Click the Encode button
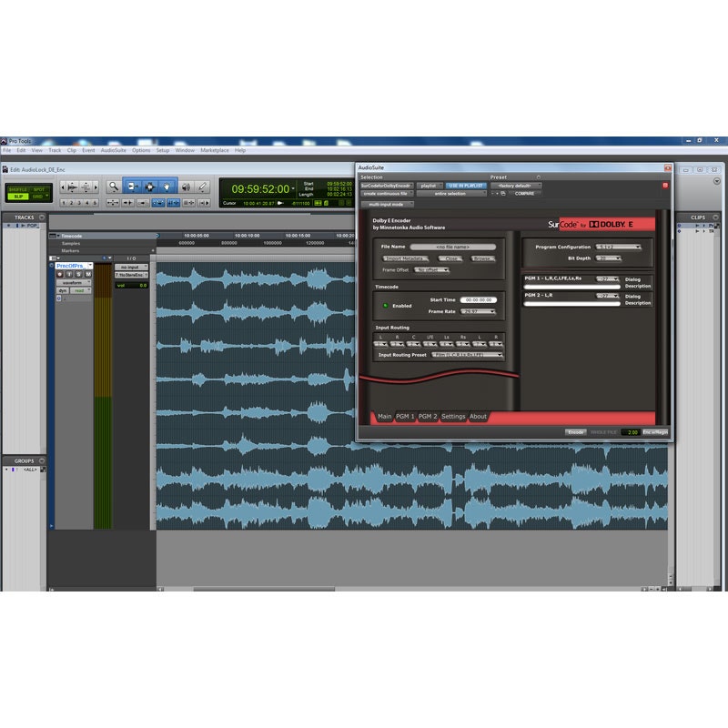This screenshot has height=728, width=728. click(576, 432)
